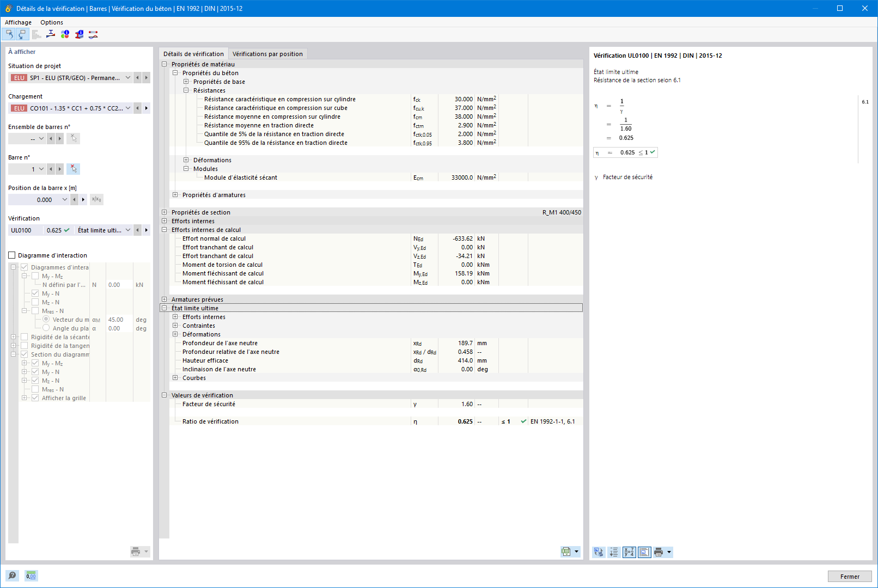Click the search icon at bottom left
The height and width of the screenshot is (588, 878).
coord(12,575)
